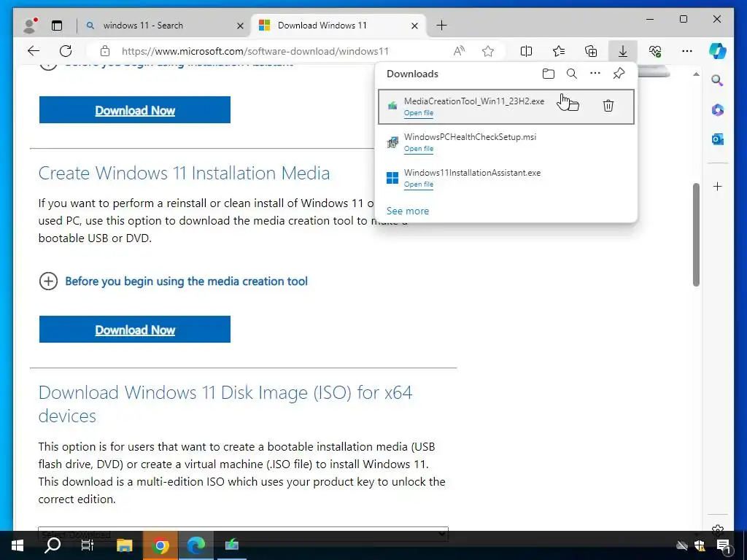Launch Google Chrome from taskbar

click(160, 545)
